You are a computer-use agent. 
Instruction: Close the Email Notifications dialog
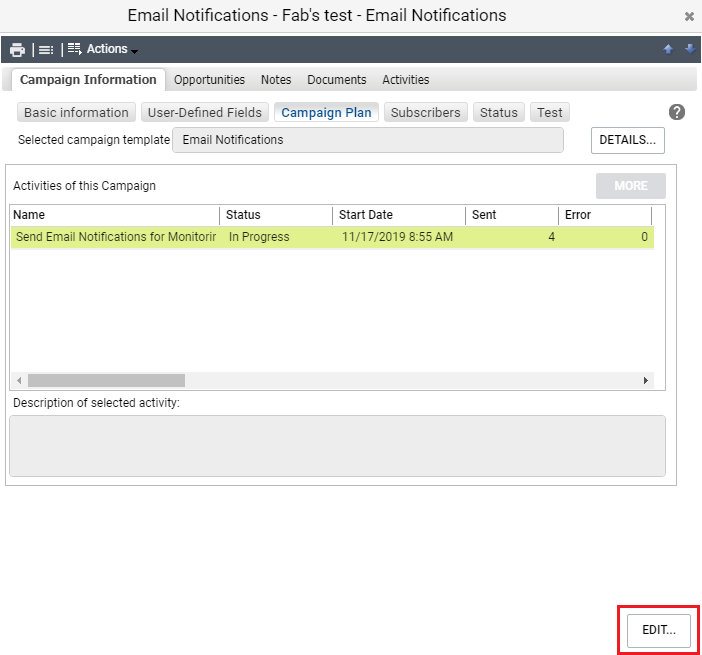(689, 17)
